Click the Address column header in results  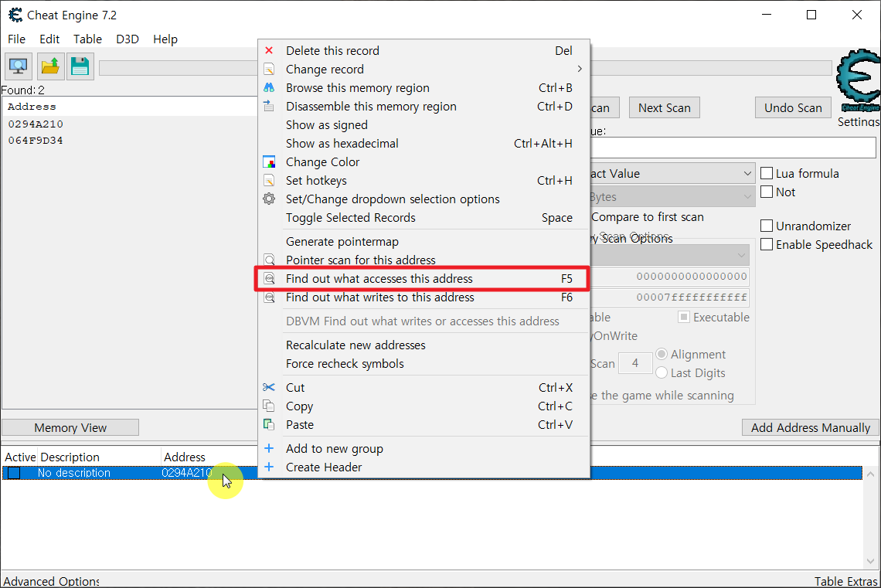point(32,106)
